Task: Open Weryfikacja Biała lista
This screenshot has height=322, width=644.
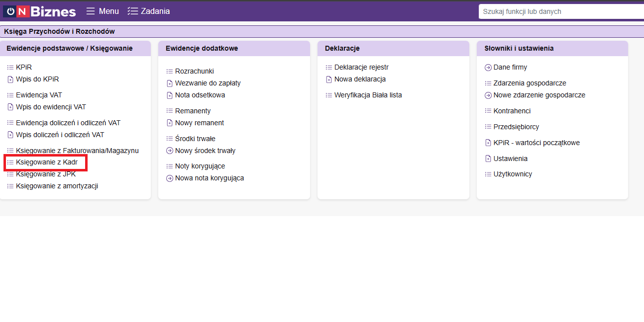Action: point(368,95)
